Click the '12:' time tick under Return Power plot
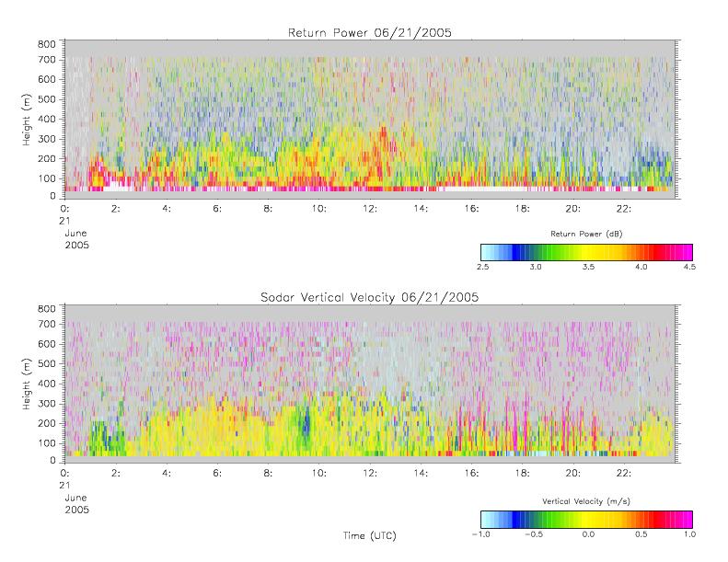The image size is (728, 562). pyautogui.click(x=370, y=209)
